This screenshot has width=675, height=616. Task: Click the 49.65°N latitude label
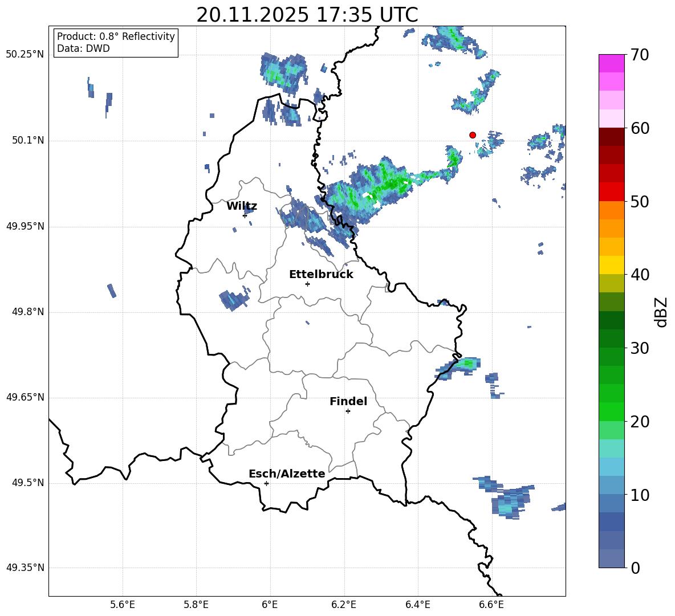pyautogui.click(x=25, y=397)
